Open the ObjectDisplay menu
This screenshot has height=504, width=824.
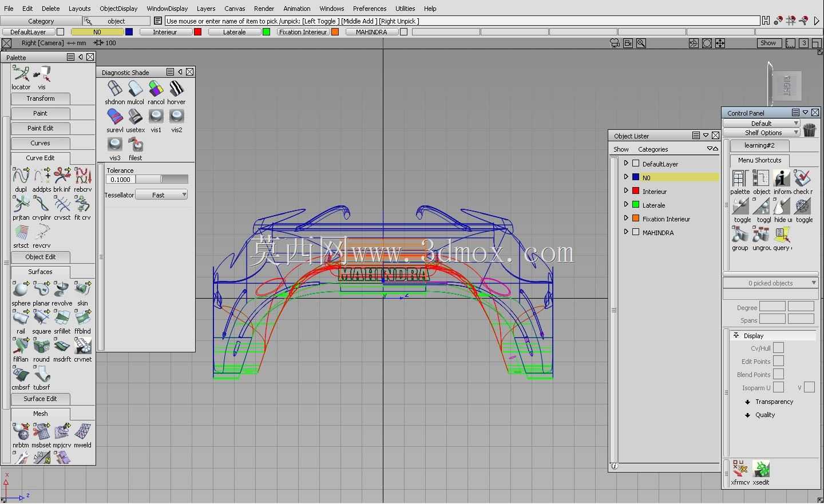118,9
